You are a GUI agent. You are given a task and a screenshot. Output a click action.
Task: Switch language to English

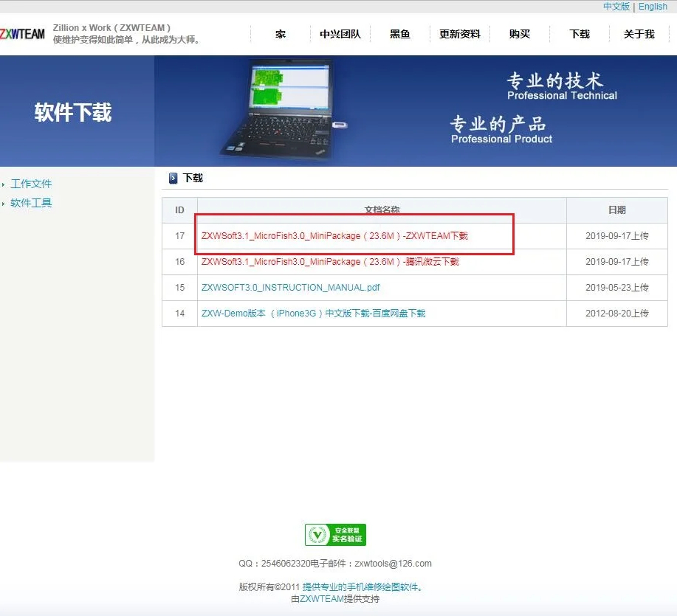(653, 7)
